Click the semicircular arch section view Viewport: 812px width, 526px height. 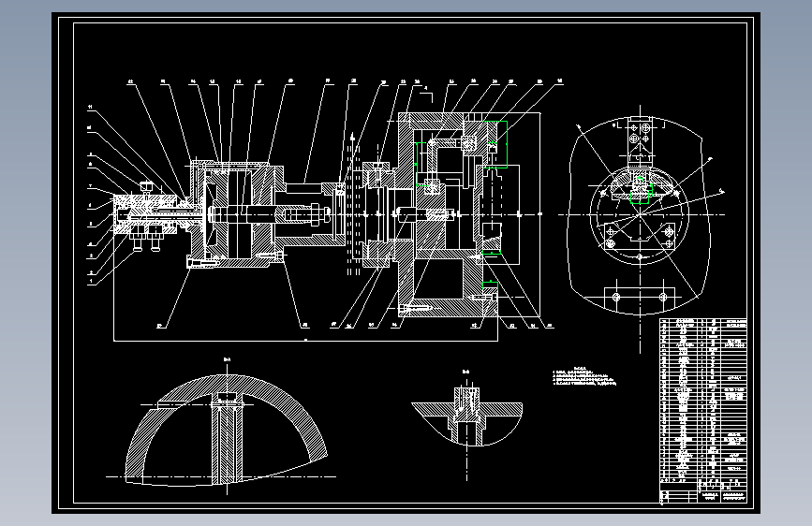click(227, 430)
